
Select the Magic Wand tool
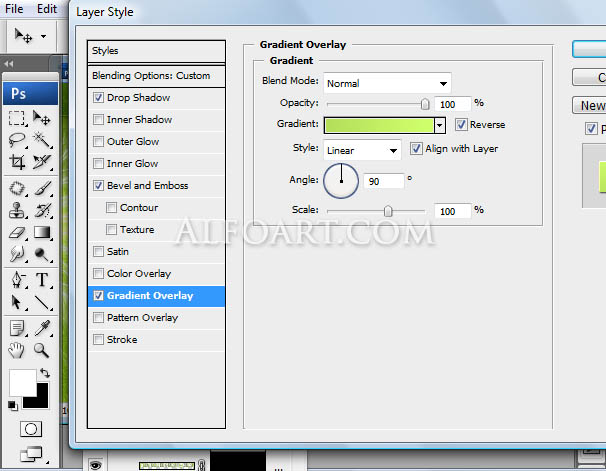click(x=42, y=140)
